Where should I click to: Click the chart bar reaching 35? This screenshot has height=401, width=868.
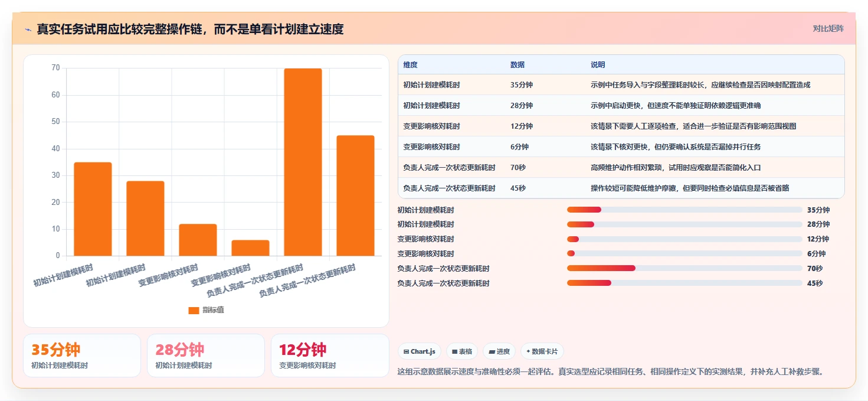click(x=93, y=209)
